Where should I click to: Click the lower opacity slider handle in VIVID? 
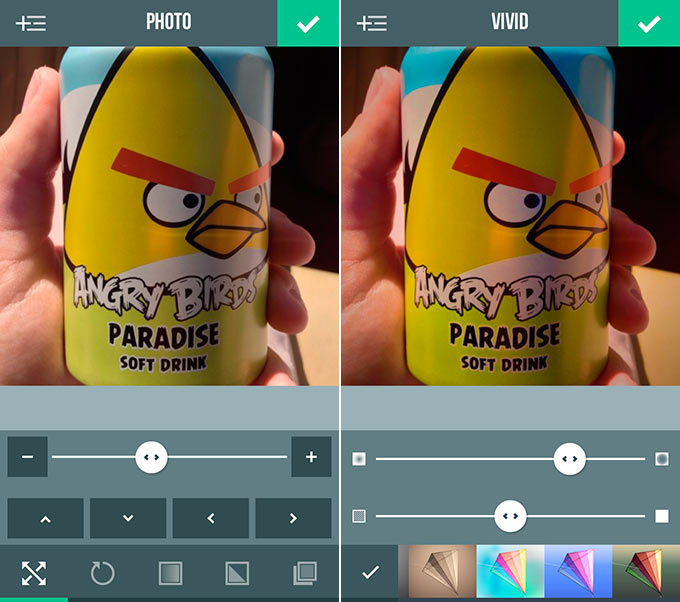click(510, 516)
